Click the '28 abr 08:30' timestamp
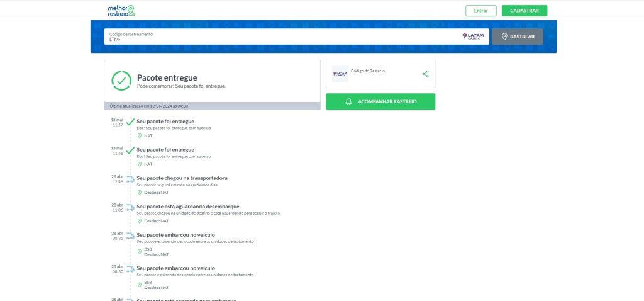Image resolution: width=644 pixels, height=301 pixels. point(117,269)
